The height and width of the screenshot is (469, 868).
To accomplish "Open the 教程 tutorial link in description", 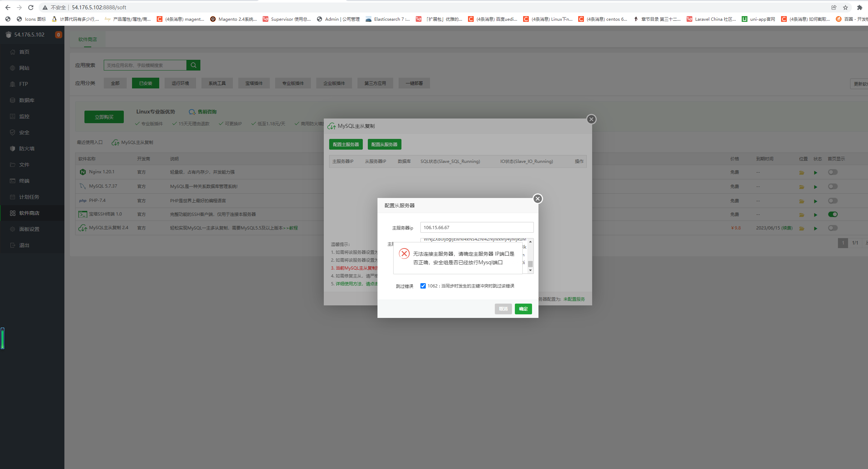I will [x=293, y=228].
